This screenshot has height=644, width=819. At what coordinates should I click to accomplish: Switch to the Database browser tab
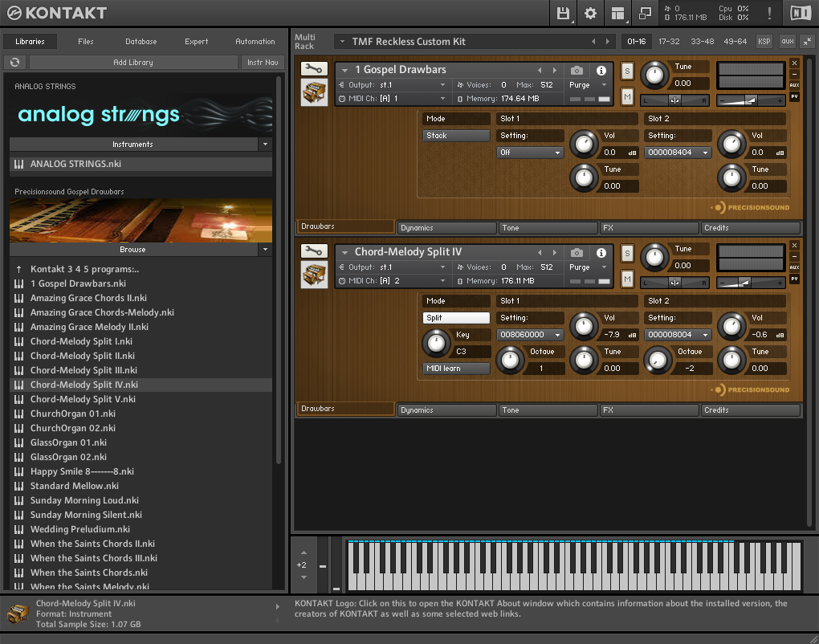coord(141,41)
